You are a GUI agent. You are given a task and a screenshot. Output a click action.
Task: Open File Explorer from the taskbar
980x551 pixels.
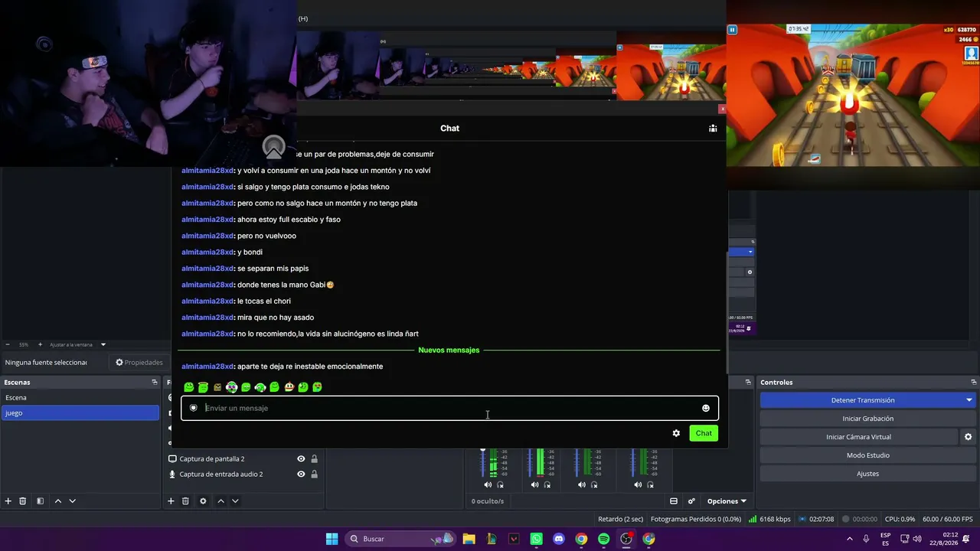(x=469, y=539)
